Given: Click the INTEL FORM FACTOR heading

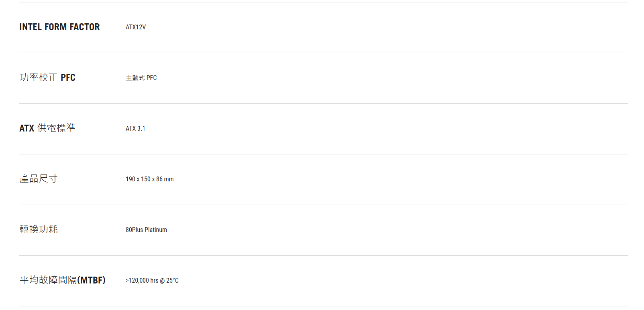Looking at the screenshot, I should 59,27.
